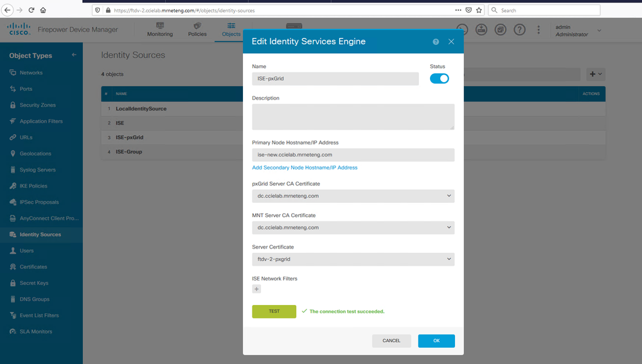
Task: Open Certificates object type
Action: tap(33, 267)
